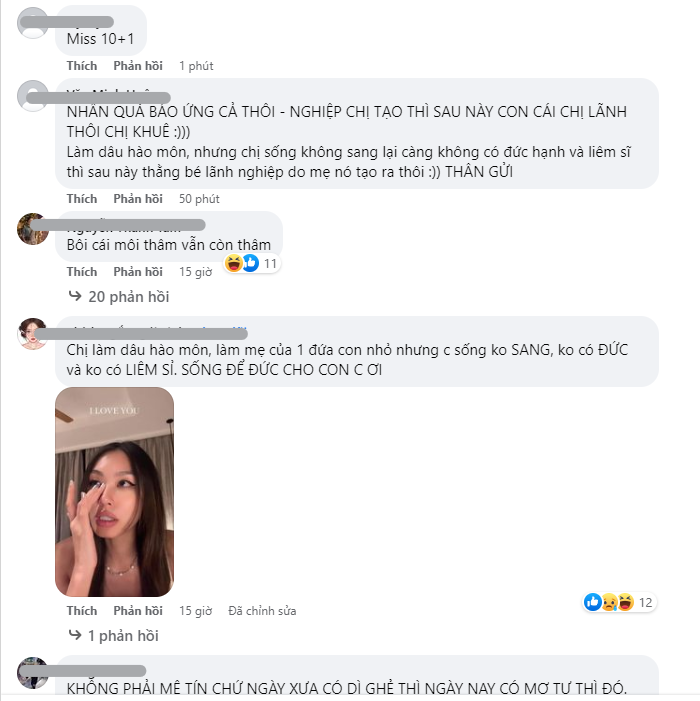This screenshot has height=701, width=700.
Task: Open avatar beside the 'Bôi cái môi thâm' comment
Action: [32, 229]
